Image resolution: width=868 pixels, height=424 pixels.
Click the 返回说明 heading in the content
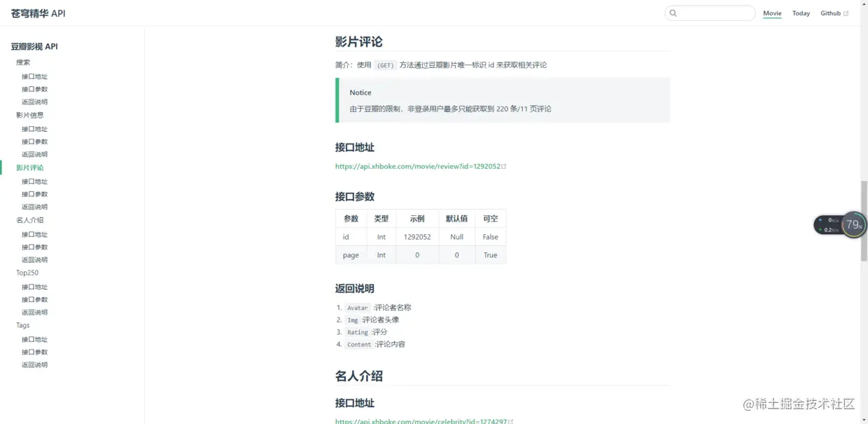(x=355, y=289)
